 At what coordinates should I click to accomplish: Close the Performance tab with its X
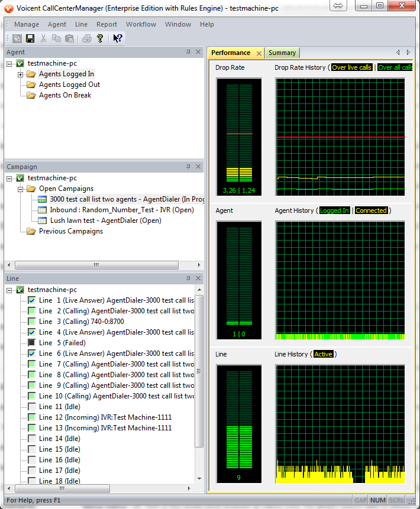click(x=259, y=53)
